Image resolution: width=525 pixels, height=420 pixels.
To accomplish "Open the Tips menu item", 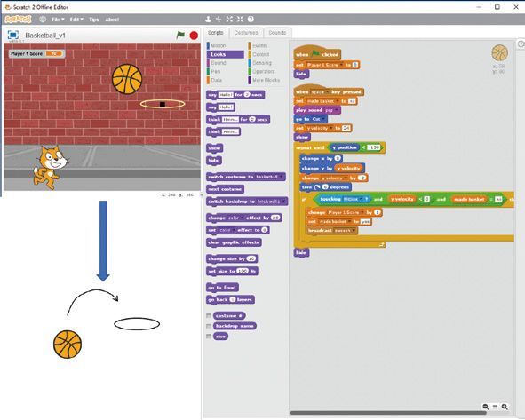I will tap(94, 20).
